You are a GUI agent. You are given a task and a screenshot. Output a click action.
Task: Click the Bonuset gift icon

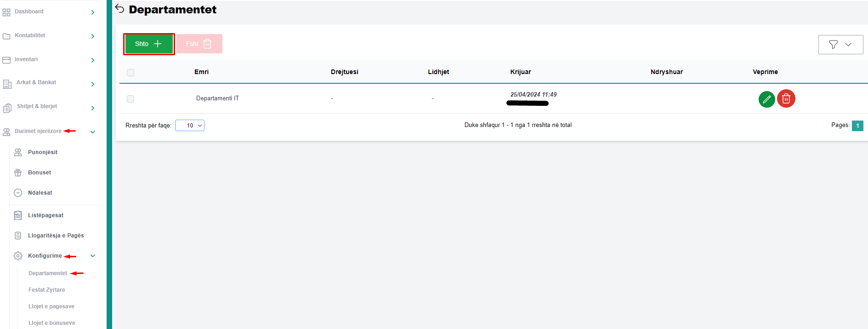[18, 173]
